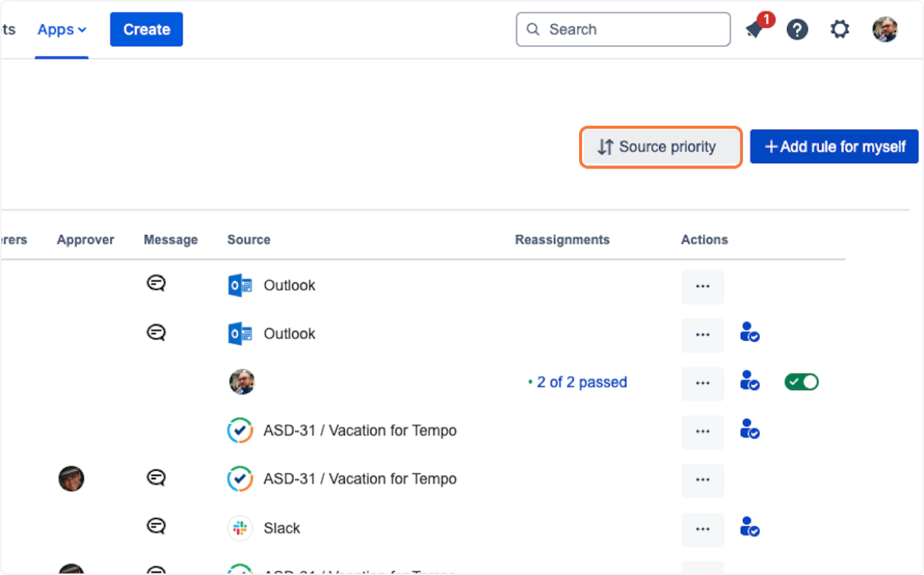
Task: Click message icon in the Slack row
Action: [x=156, y=527]
